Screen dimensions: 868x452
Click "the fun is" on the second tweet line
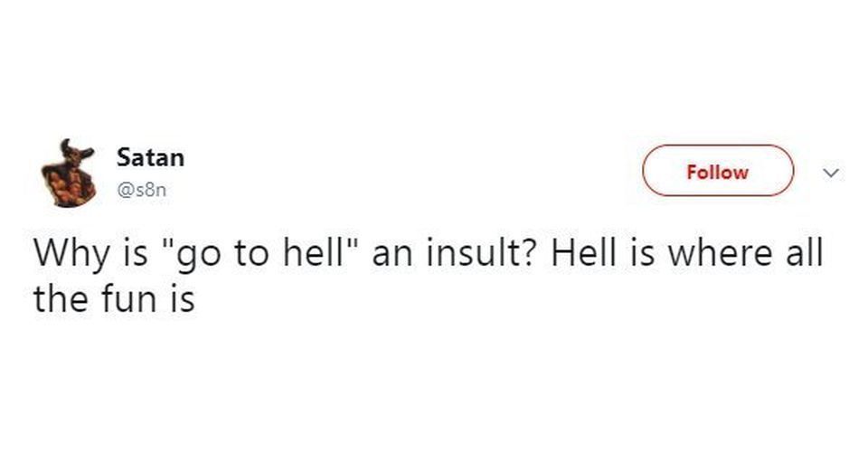pos(114,298)
